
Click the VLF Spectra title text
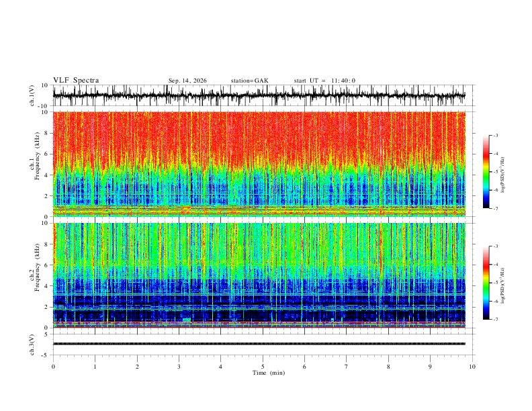(76, 81)
